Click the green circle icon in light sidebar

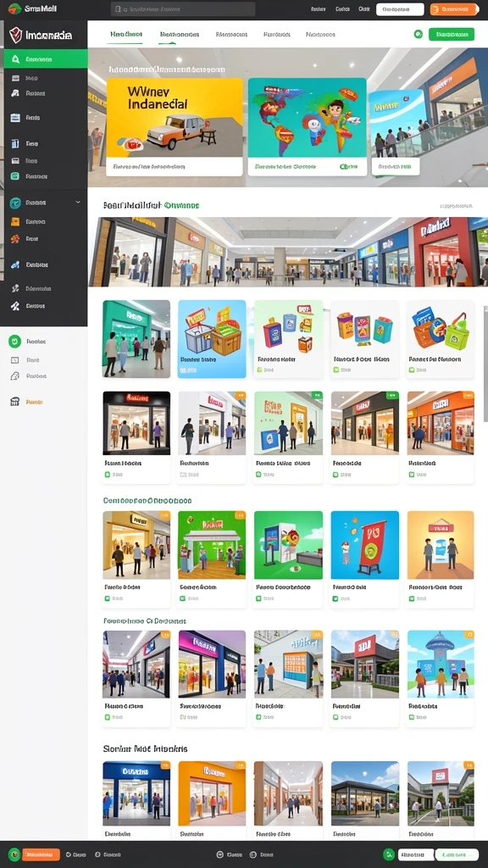click(x=15, y=342)
